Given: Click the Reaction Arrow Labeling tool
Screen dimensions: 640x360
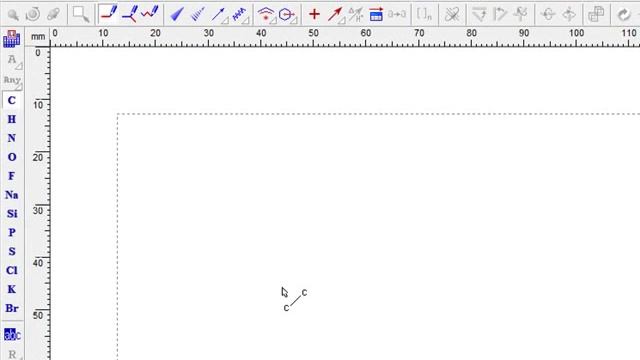Looking at the screenshot, I should 356,15.
